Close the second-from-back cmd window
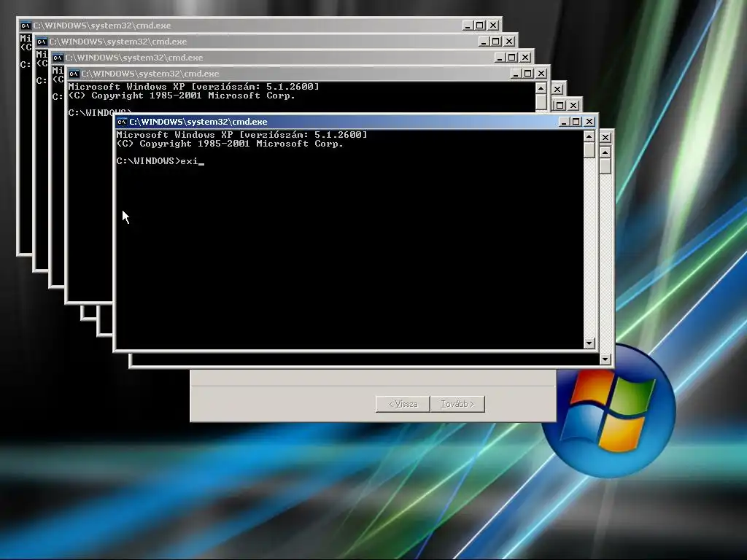The image size is (747, 560). 510,42
